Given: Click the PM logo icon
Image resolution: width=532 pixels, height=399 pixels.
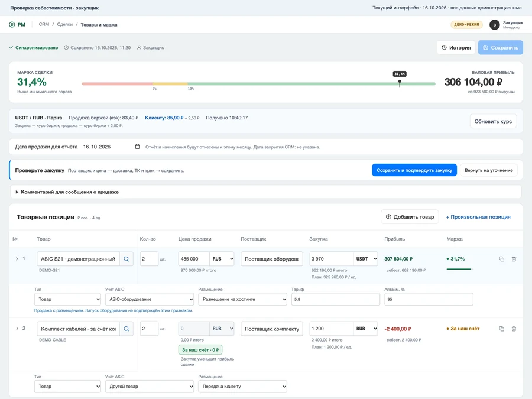Looking at the screenshot, I should [12, 24].
